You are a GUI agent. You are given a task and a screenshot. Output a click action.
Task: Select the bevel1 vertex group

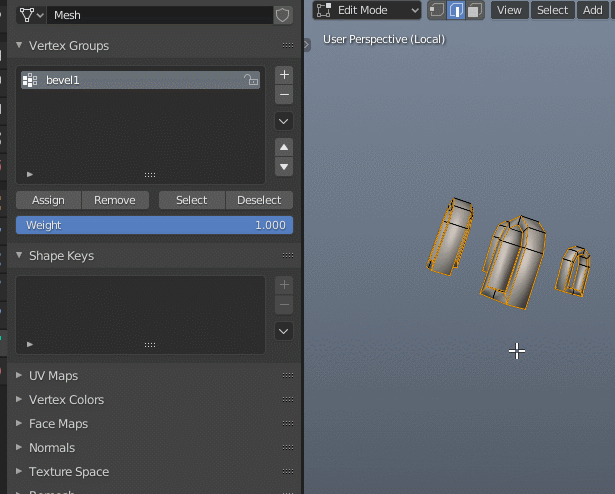pyautogui.click(x=140, y=80)
